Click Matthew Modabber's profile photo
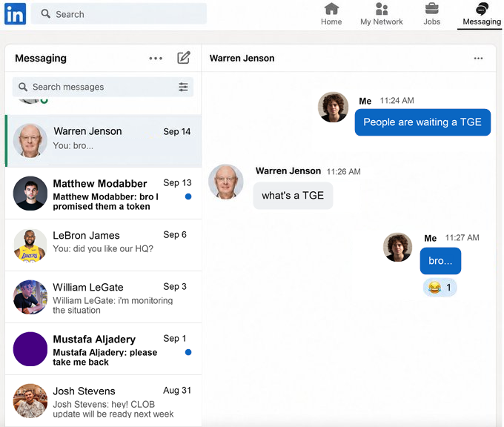Image resolution: width=504 pixels, height=427 pixels. pyautogui.click(x=30, y=193)
